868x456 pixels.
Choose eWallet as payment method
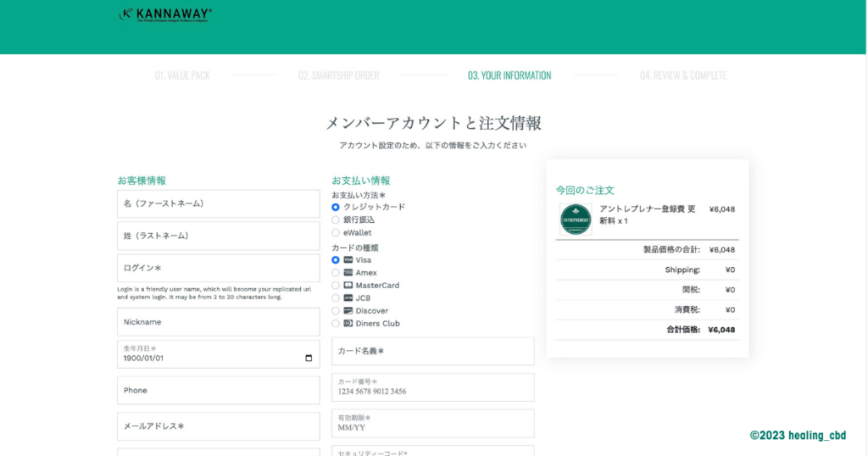click(x=336, y=232)
